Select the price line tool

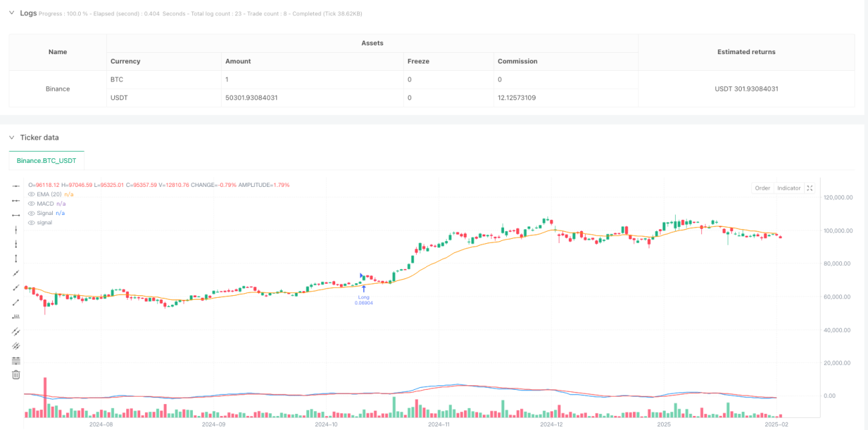point(16,316)
